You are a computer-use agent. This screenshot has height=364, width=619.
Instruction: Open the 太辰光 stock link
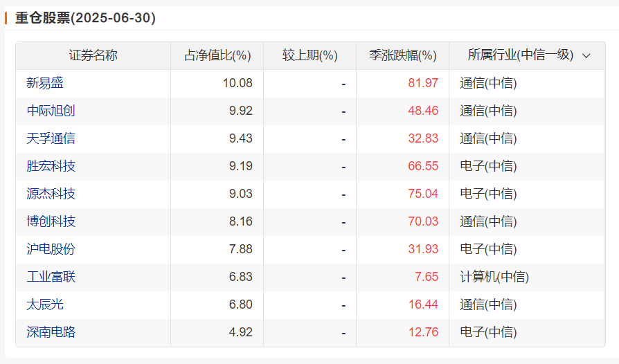coord(45,304)
